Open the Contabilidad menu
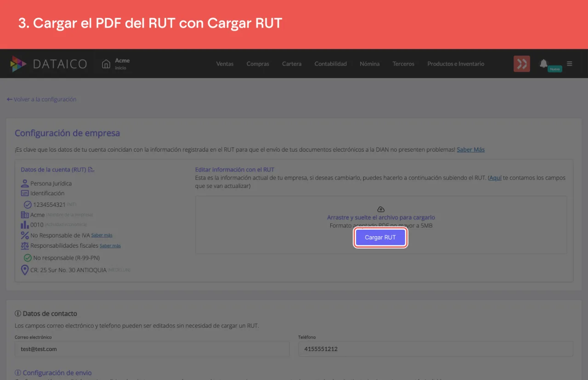This screenshot has height=380, width=588. click(x=331, y=64)
